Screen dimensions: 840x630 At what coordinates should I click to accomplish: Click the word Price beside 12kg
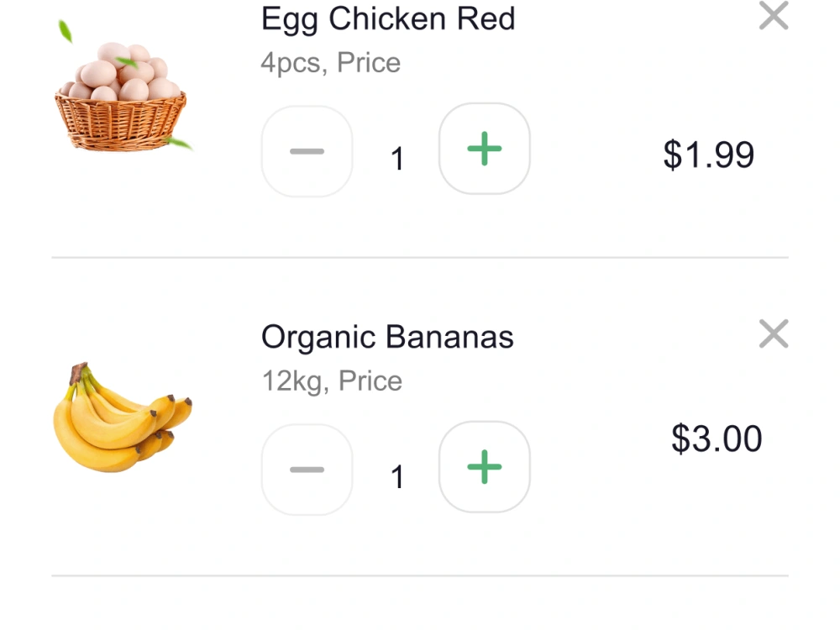[370, 381]
